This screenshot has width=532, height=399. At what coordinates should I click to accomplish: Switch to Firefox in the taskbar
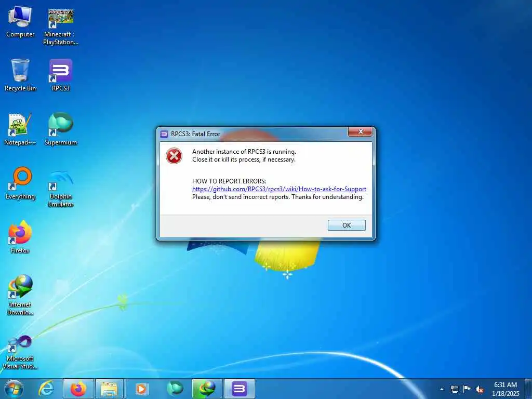point(78,389)
